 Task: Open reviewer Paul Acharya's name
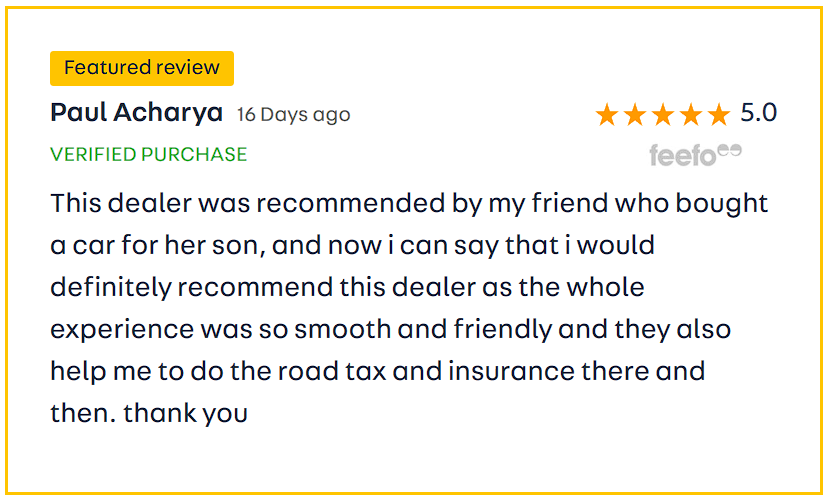pos(136,112)
